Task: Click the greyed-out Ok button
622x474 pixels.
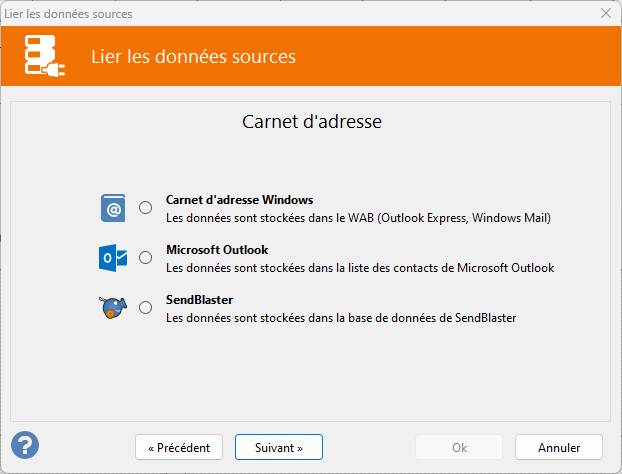Action: [x=459, y=447]
